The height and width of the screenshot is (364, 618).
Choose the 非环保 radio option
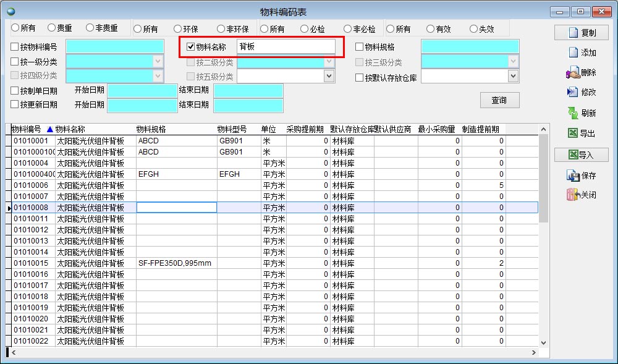(221, 29)
